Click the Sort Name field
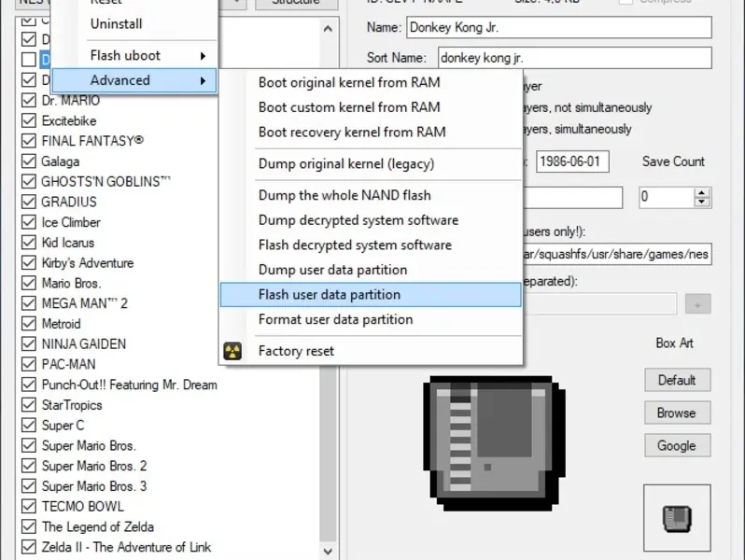This screenshot has width=745, height=560. point(575,58)
